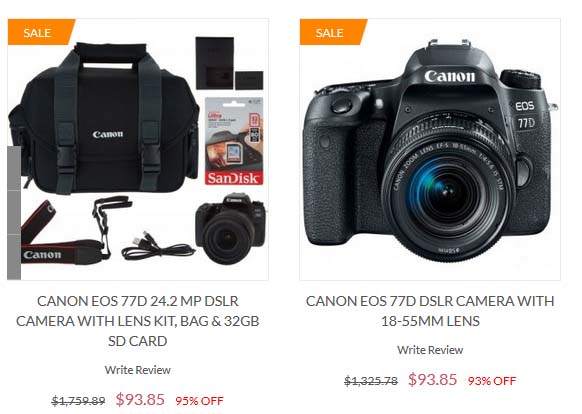Click the SALE badge on the 18-55mm lens camera

tap(333, 32)
